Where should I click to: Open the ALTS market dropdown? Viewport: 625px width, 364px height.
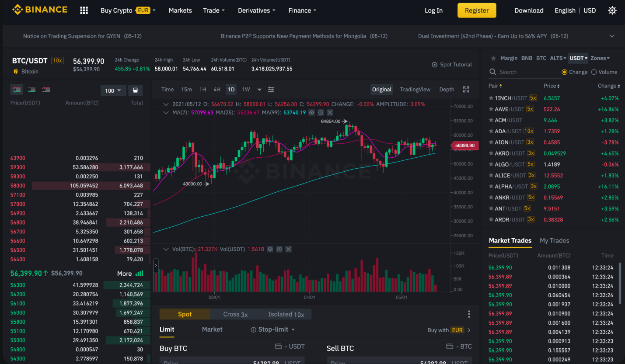558,58
